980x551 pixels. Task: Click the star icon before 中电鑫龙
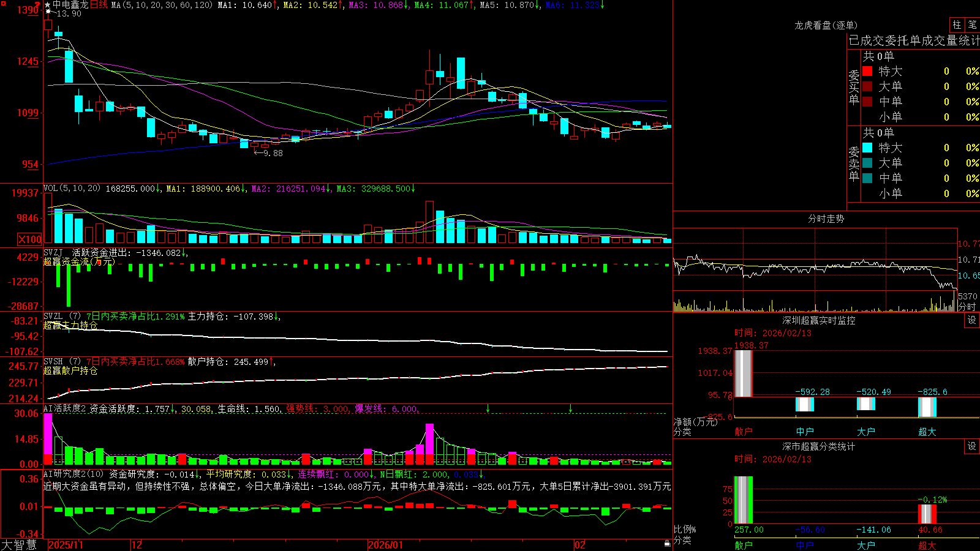(48, 5)
